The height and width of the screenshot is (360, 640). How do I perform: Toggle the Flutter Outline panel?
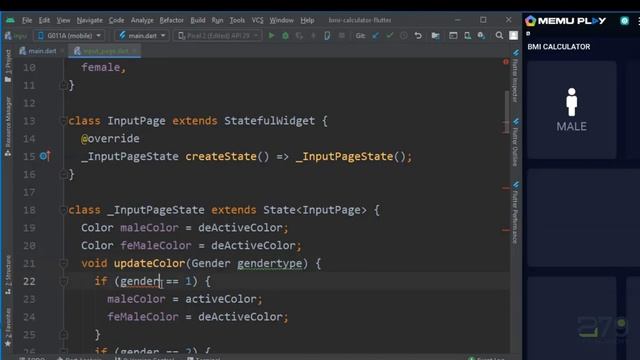[516, 142]
